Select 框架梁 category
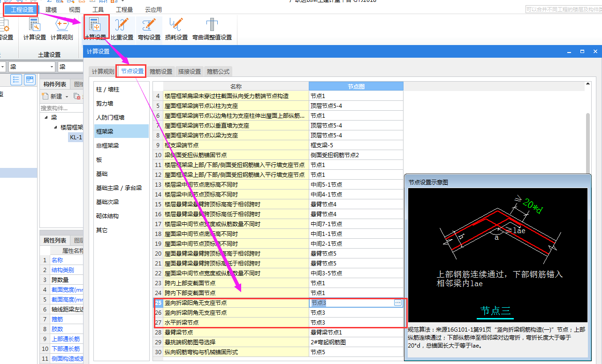This screenshot has width=602, height=364. 122,131
